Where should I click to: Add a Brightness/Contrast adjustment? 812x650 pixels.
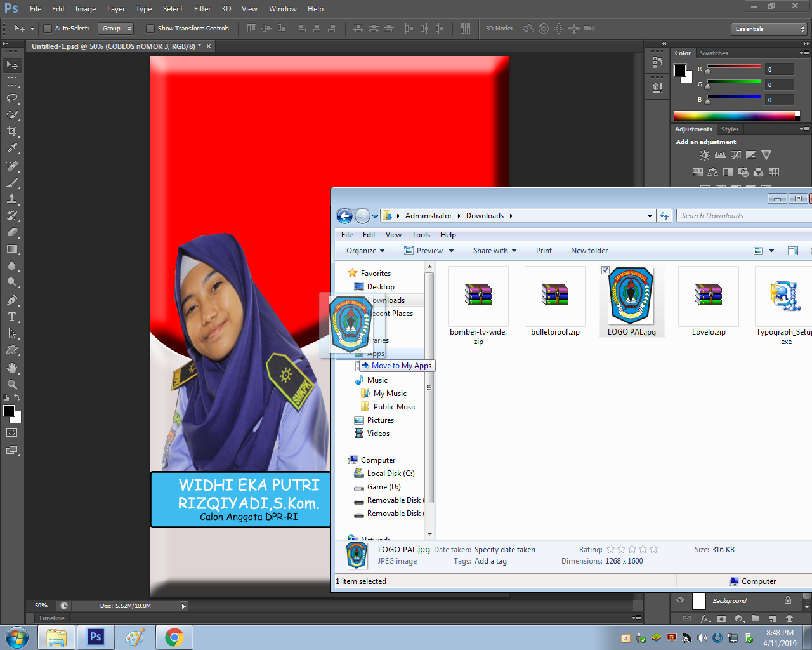(x=705, y=155)
